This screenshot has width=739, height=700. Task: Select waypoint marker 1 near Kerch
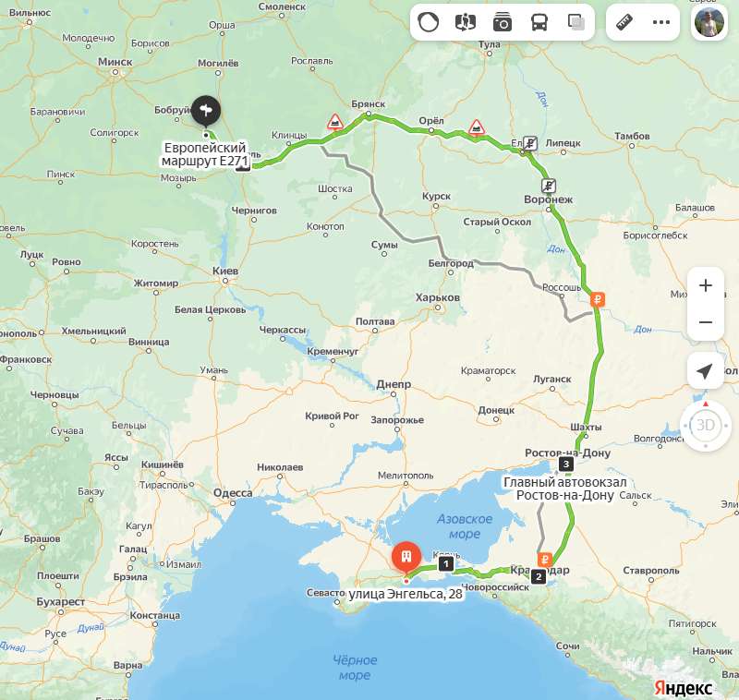446,563
